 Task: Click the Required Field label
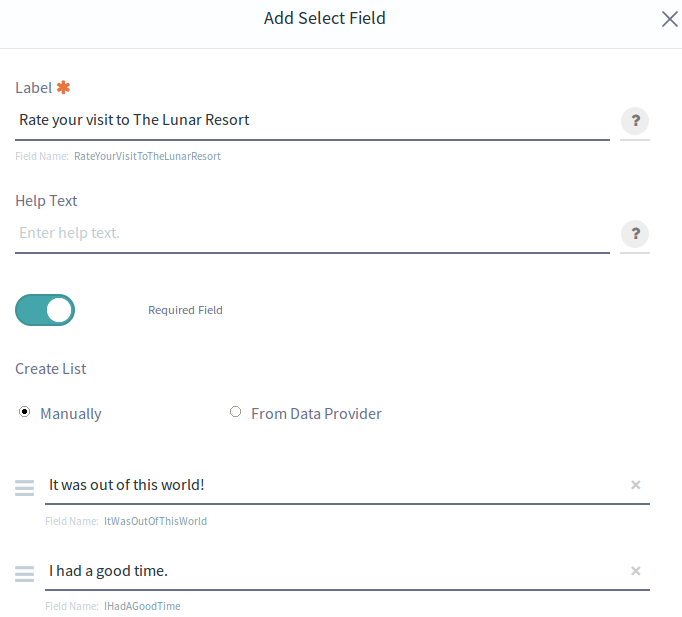[x=185, y=310]
